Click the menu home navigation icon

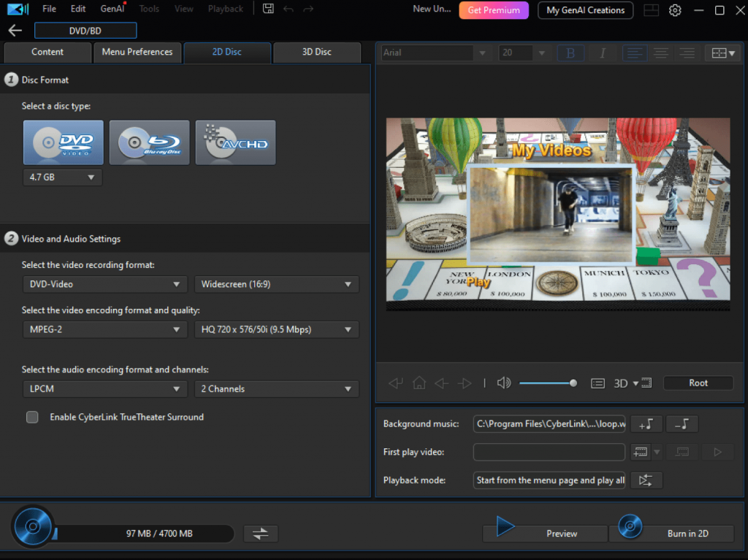[x=419, y=383]
